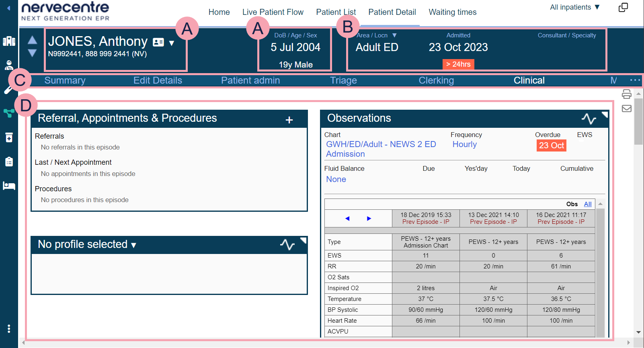Add a referral with the plus icon

(x=289, y=120)
